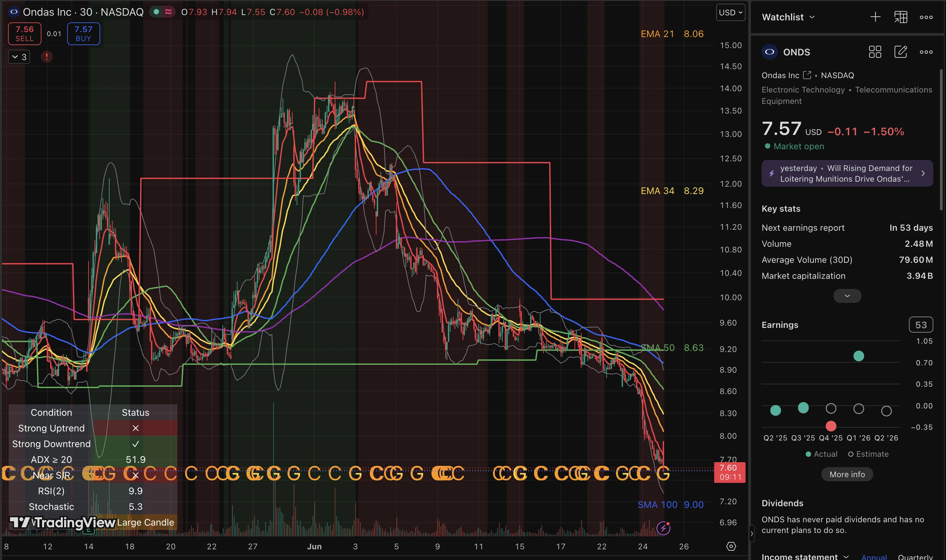Viewport: 946px width, 560px height.
Task: Select the Quarterly income statement tab
Action: (x=915, y=557)
